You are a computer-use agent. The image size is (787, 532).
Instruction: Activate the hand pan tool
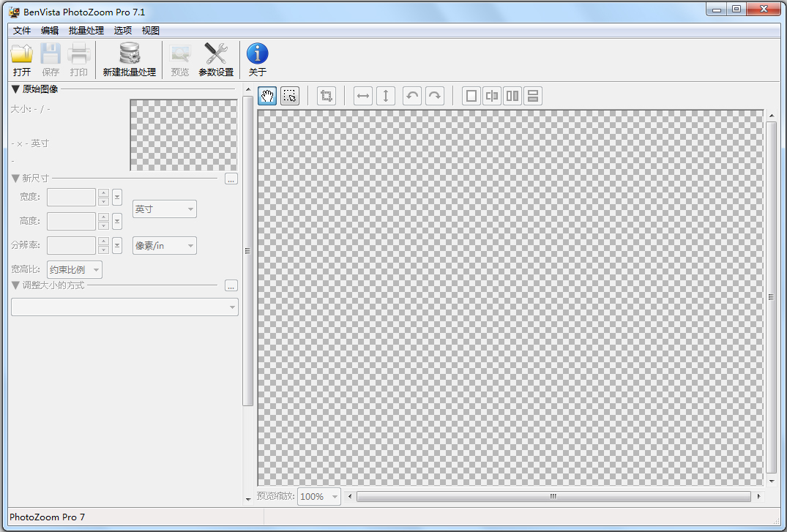(x=267, y=96)
